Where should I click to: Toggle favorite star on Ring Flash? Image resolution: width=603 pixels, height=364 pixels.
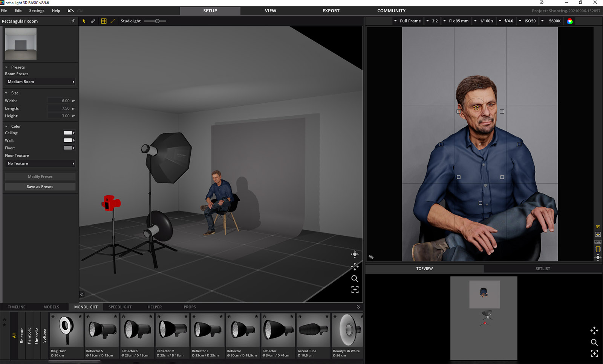[x=80, y=316]
